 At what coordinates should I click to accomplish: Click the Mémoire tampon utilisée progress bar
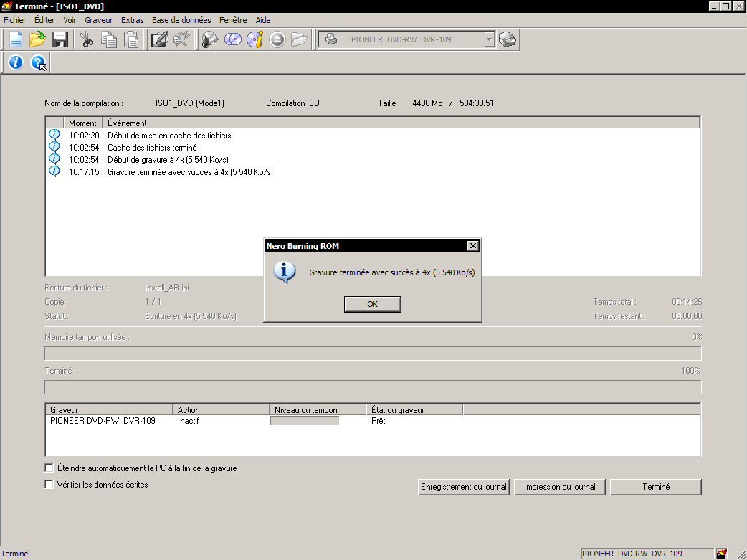(x=373, y=353)
